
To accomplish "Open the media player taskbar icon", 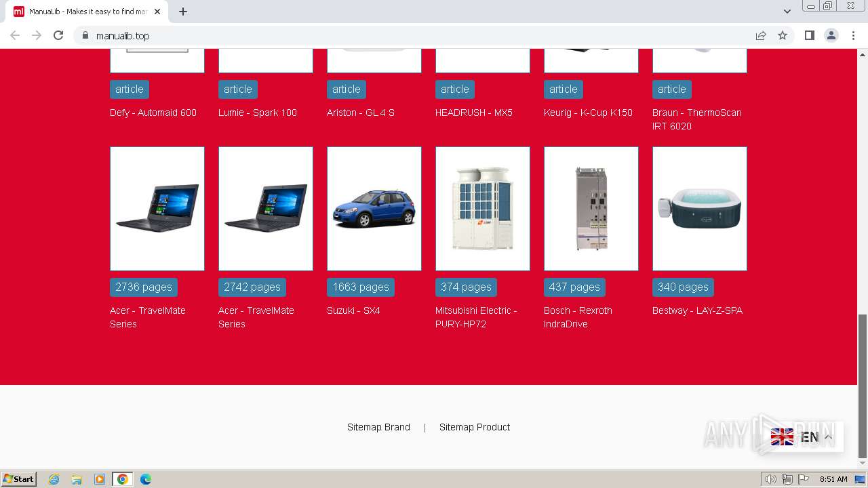I will [100, 479].
